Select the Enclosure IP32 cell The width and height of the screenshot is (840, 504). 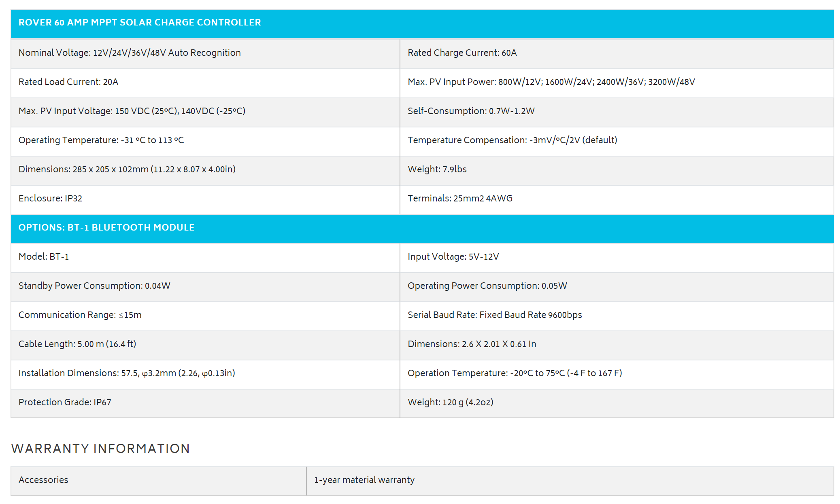50,199
